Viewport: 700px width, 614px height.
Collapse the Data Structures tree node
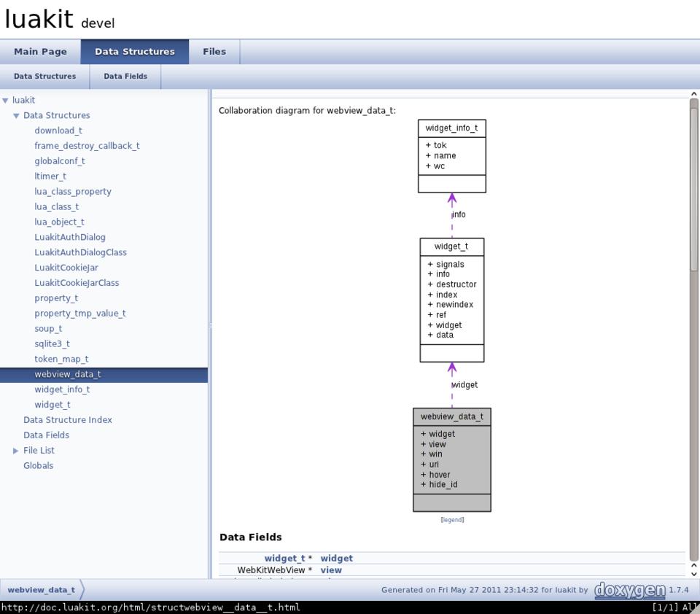coord(16,116)
